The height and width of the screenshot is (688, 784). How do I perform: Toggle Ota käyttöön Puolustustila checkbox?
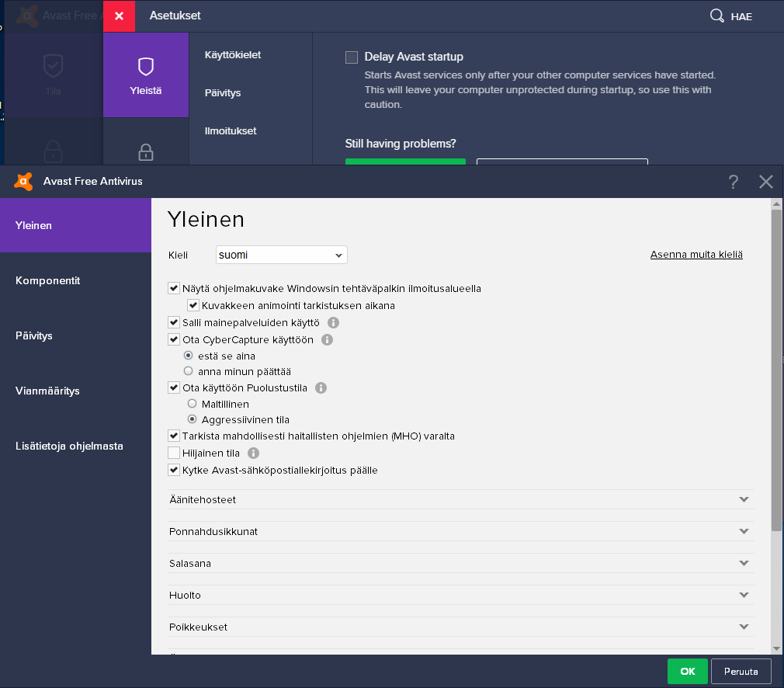pyautogui.click(x=174, y=387)
